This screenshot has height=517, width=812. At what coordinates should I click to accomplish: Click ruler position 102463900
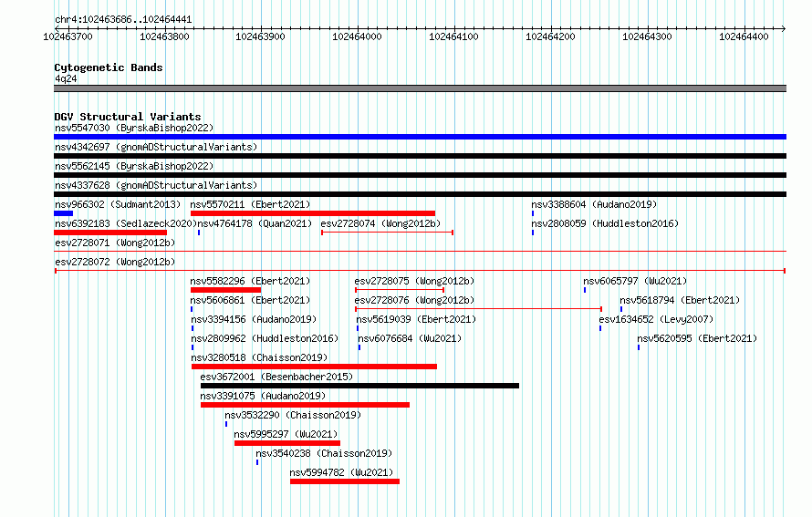pyautogui.click(x=260, y=36)
